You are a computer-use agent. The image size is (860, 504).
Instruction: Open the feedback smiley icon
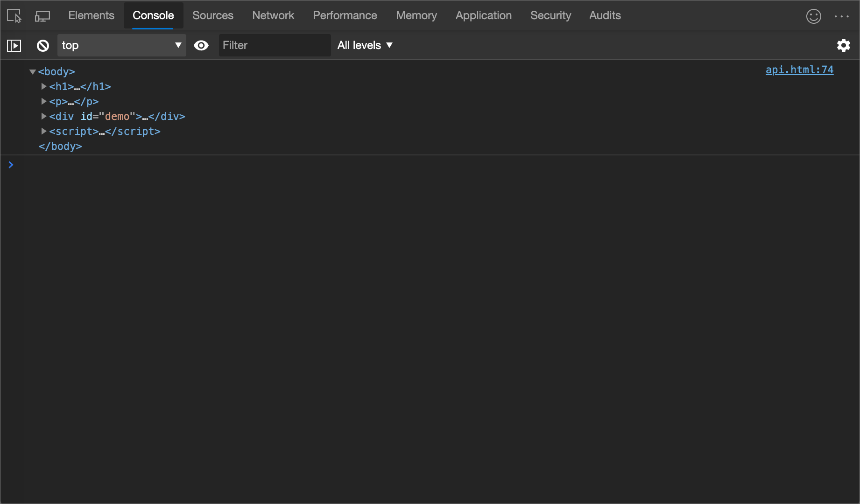coord(813,16)
